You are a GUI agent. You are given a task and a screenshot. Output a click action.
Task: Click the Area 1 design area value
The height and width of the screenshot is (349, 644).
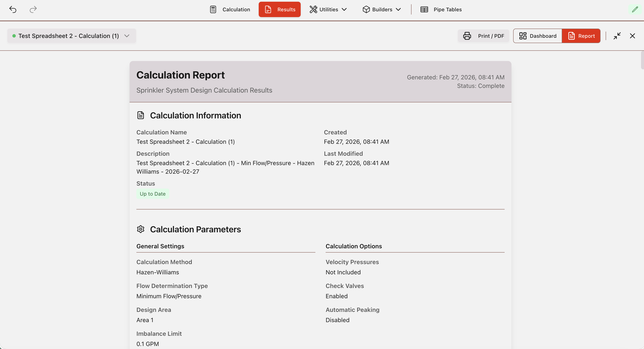point(145,320)
